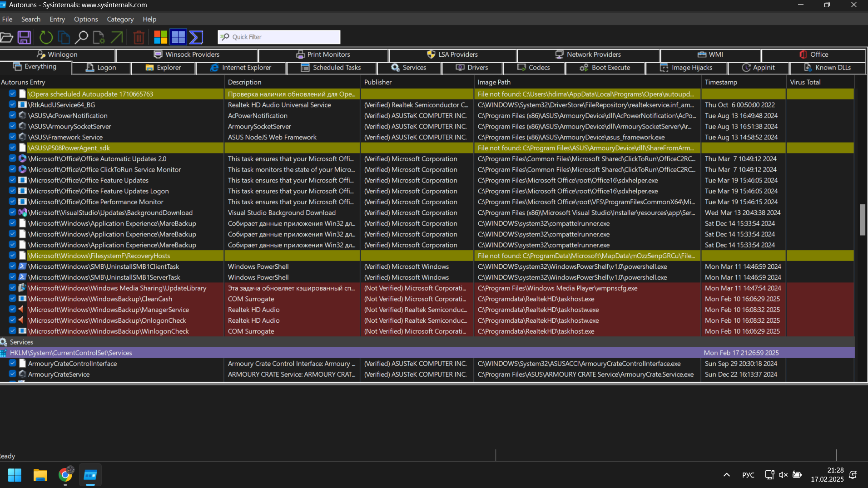This screenshot has width=868, height=488.
Task: Sort by the Timestamp column header
Action: (x=744, y=82)
